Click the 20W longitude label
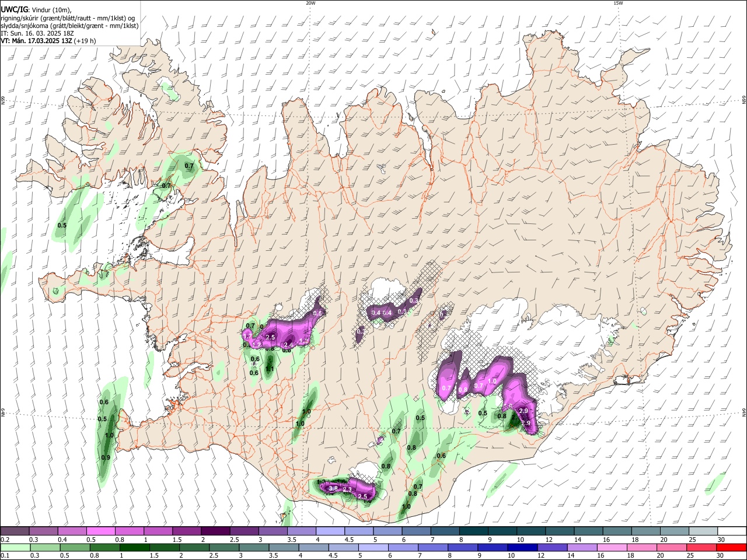 (x=310, y=3)
